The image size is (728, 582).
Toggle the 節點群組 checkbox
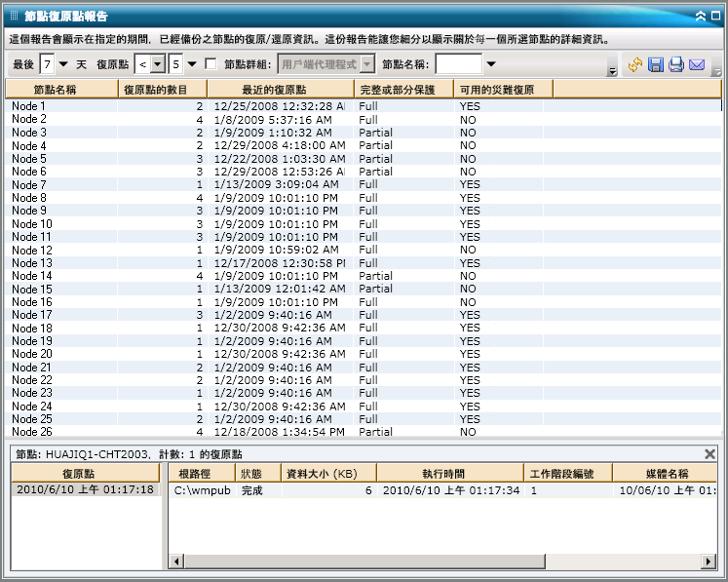(211, 64)
